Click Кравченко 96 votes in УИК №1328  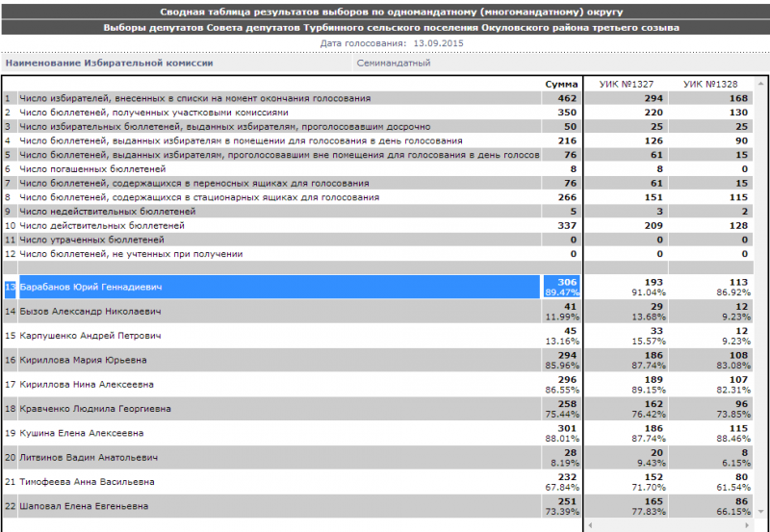(x=741, y=404)
